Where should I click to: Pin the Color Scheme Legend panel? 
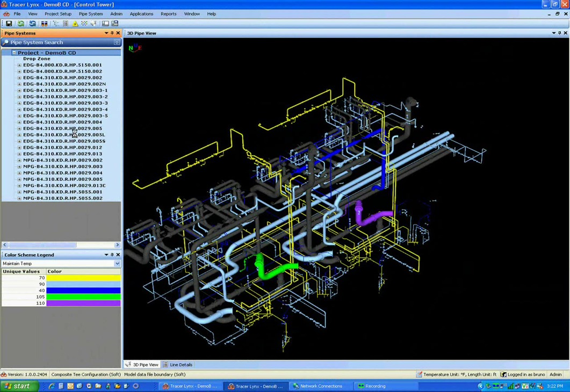(112, 255)
